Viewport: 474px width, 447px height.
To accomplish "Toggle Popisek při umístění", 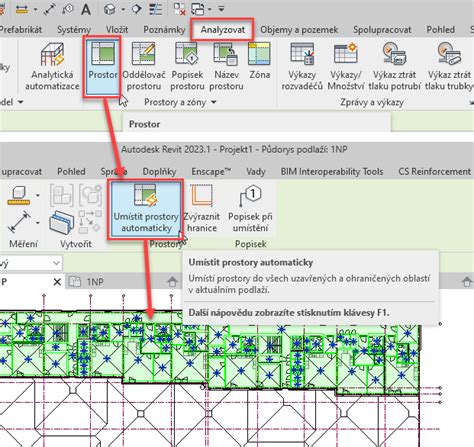I will [x=250, y=209].
